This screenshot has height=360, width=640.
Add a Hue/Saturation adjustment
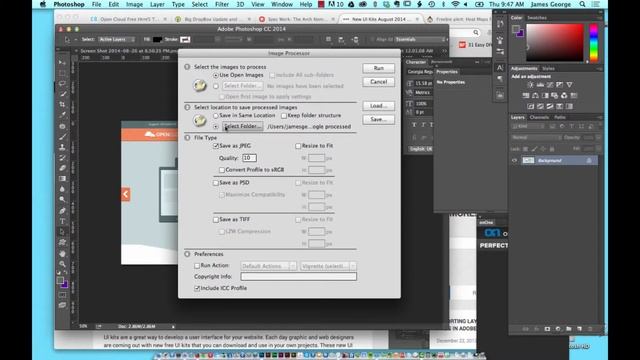[526, 96]
